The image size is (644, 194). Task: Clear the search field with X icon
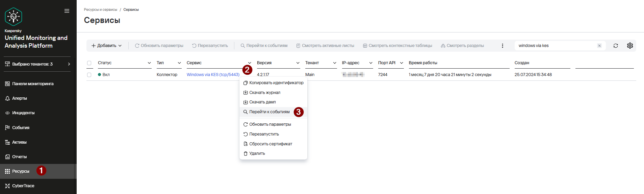599,46
